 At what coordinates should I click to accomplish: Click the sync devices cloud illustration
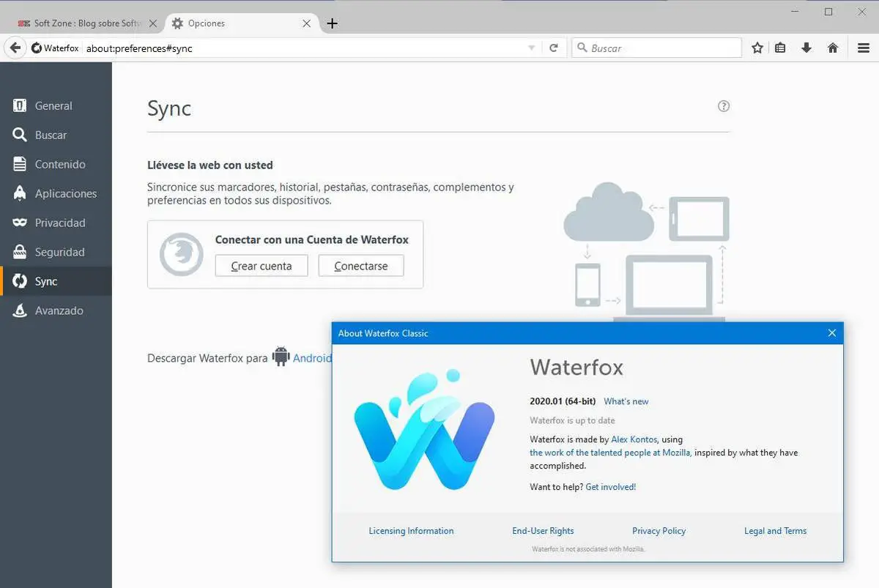646,252
